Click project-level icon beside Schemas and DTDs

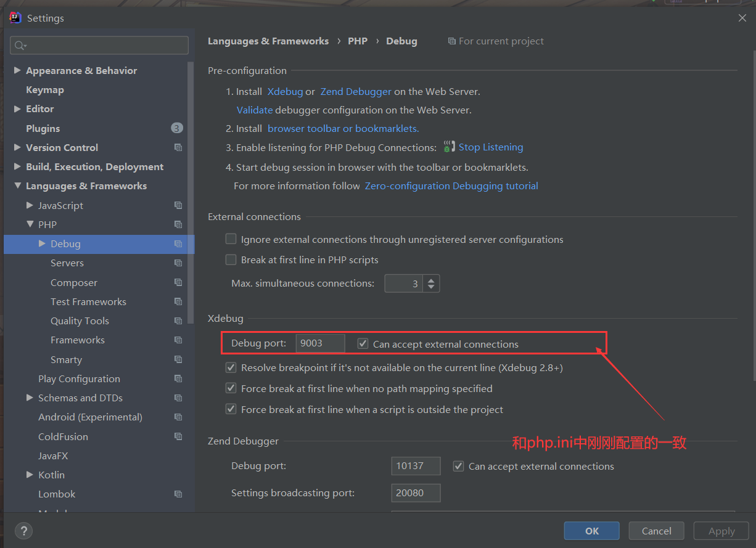[178, 398]
